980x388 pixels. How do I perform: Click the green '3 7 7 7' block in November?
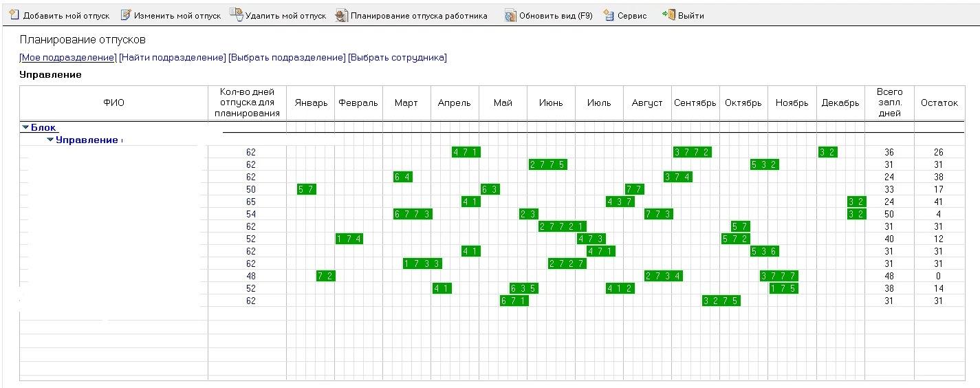click(x=778, y=276)
